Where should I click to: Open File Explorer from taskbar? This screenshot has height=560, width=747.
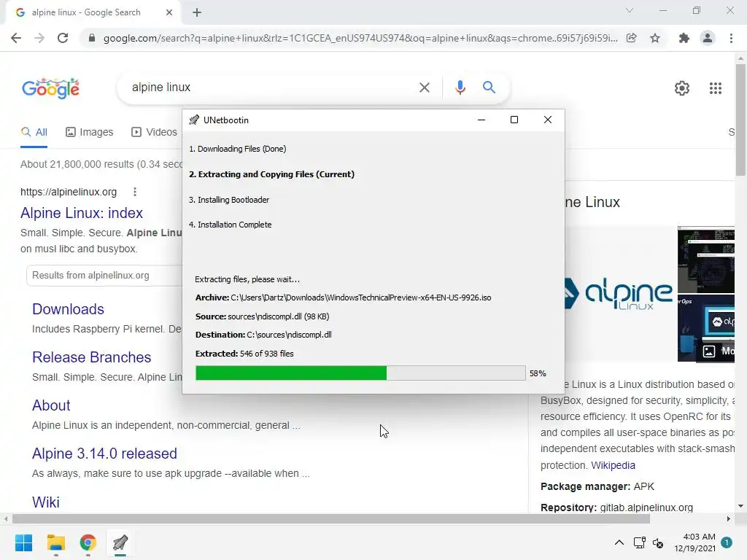[x=55, y=542]
